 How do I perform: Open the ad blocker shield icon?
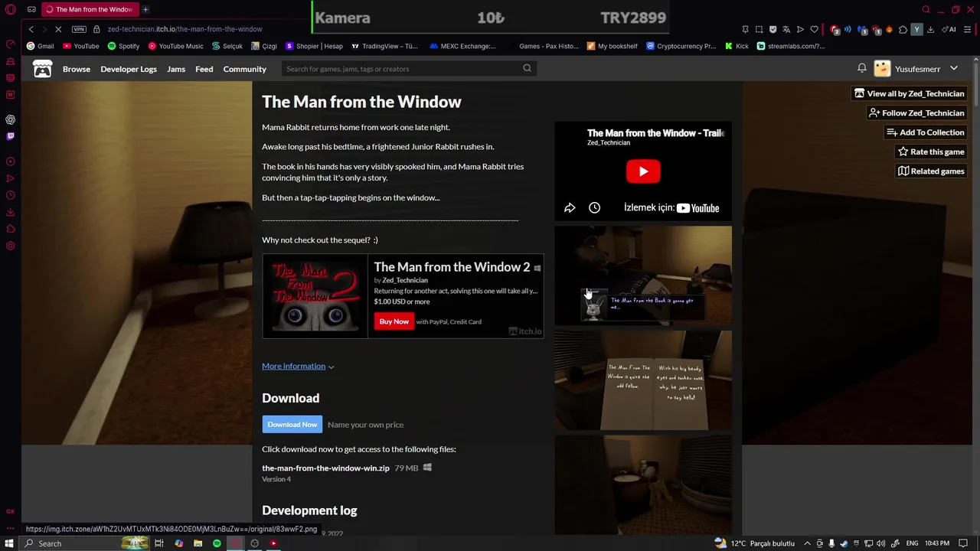coord(773,29)
